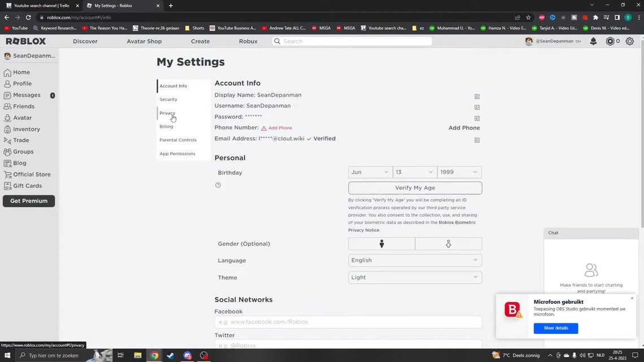Edit the Email Address using its pencil icon
Viewport: 644px width, 362px height.
point(477,140)
